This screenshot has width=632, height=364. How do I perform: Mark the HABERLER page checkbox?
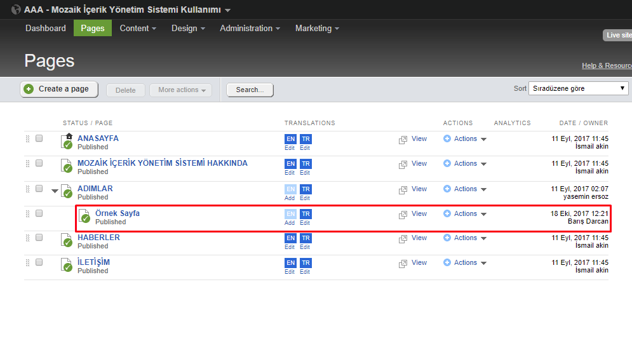[x=39, y=238]
